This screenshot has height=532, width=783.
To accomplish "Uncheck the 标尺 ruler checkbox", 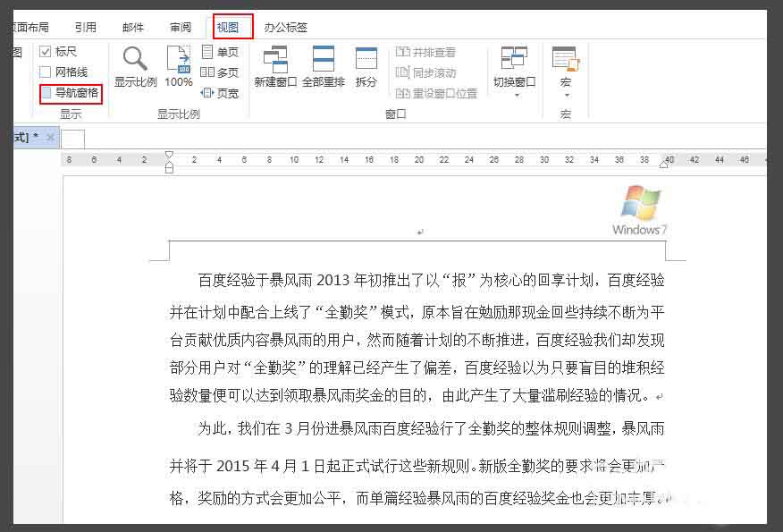I will (46, 52).
